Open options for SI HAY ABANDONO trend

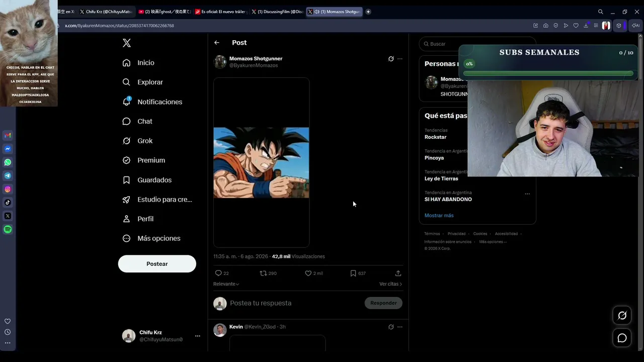click(x=527, y=194)
